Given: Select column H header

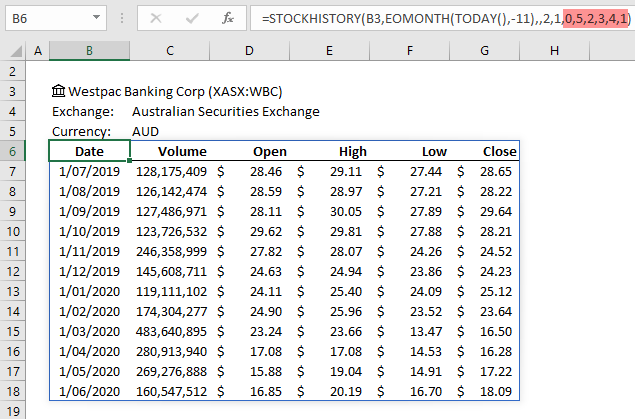Looking at the screenshot, I should [554, 51].
